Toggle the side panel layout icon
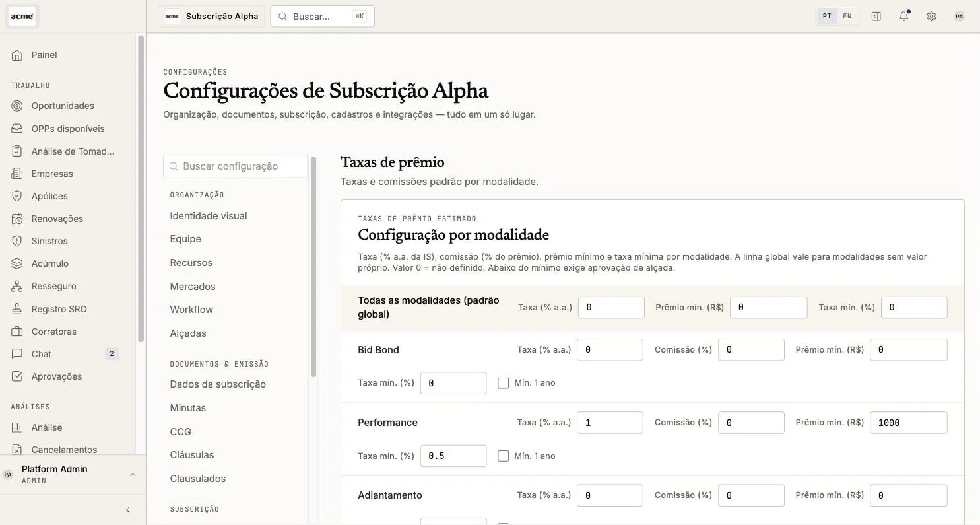Viewport: 980px width, 525px height. 876,16
